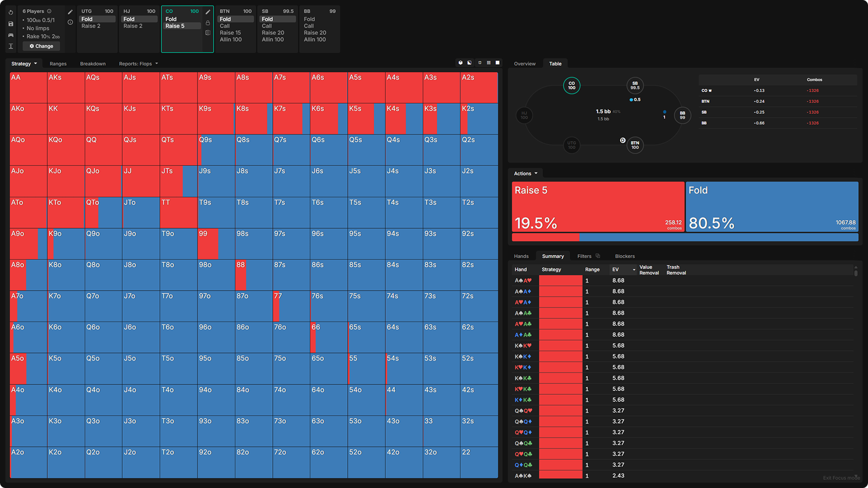Toggle the half-filled square matrix view

[470, 63]
